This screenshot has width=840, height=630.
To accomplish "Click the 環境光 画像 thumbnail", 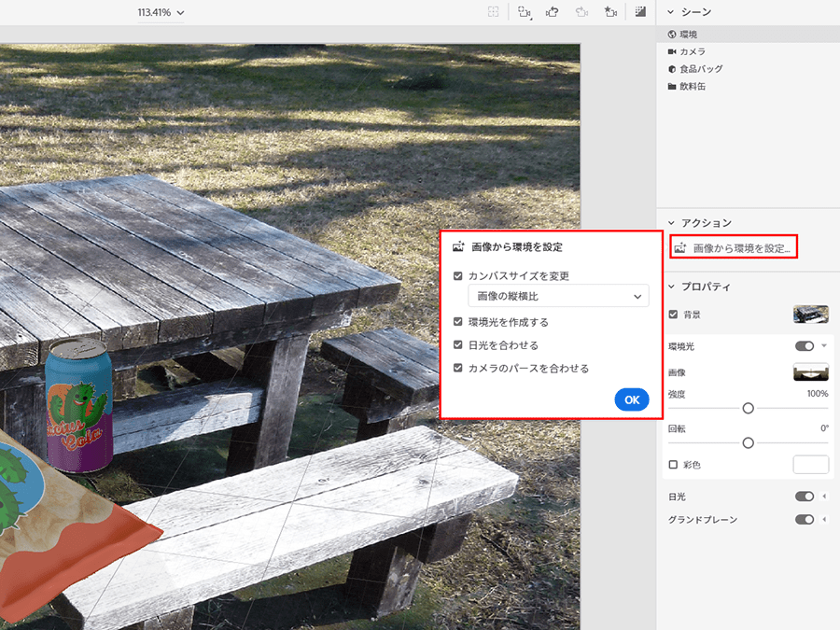I will pos(811,371).
